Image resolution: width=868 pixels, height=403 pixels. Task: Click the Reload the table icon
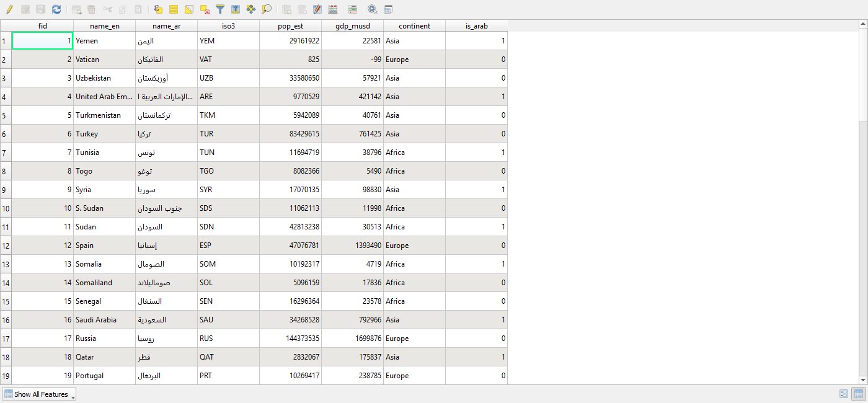[x=56, y=9]
